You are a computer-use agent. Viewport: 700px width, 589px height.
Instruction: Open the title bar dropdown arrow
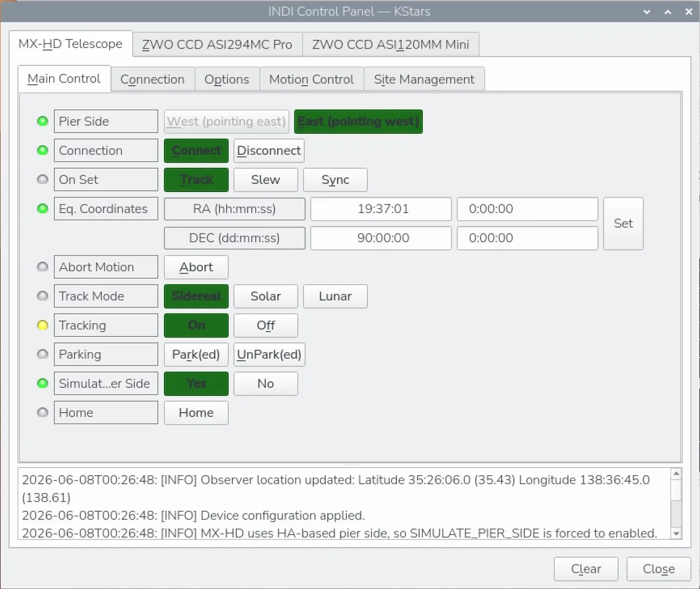click(x=647, y=11)
